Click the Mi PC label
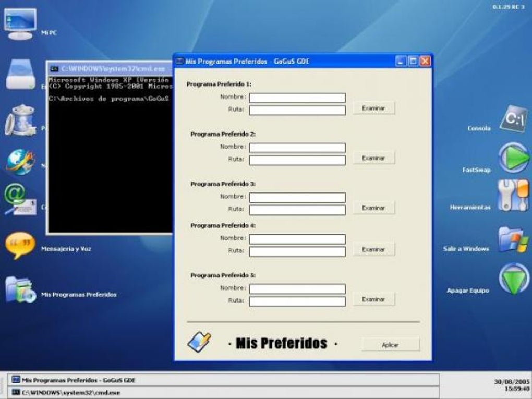This screenshot has width=532, height=399. tap(49, 32)
